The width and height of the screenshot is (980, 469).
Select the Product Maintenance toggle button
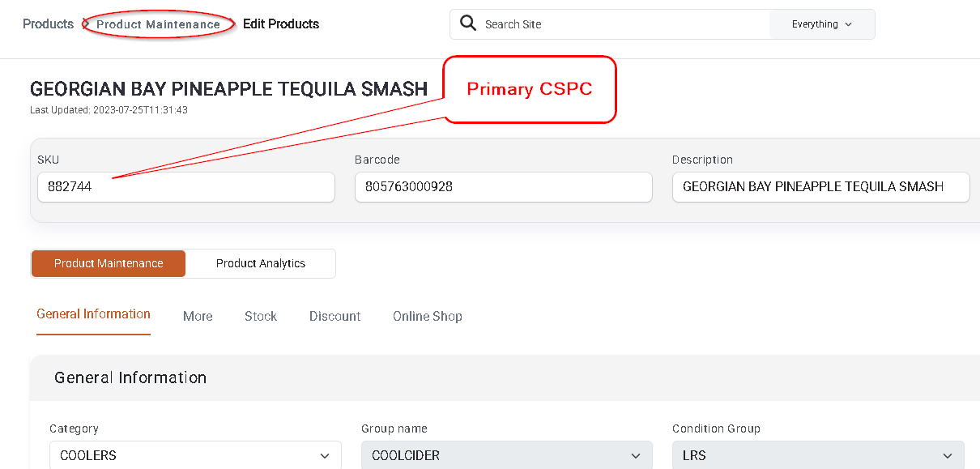[109, 263]
